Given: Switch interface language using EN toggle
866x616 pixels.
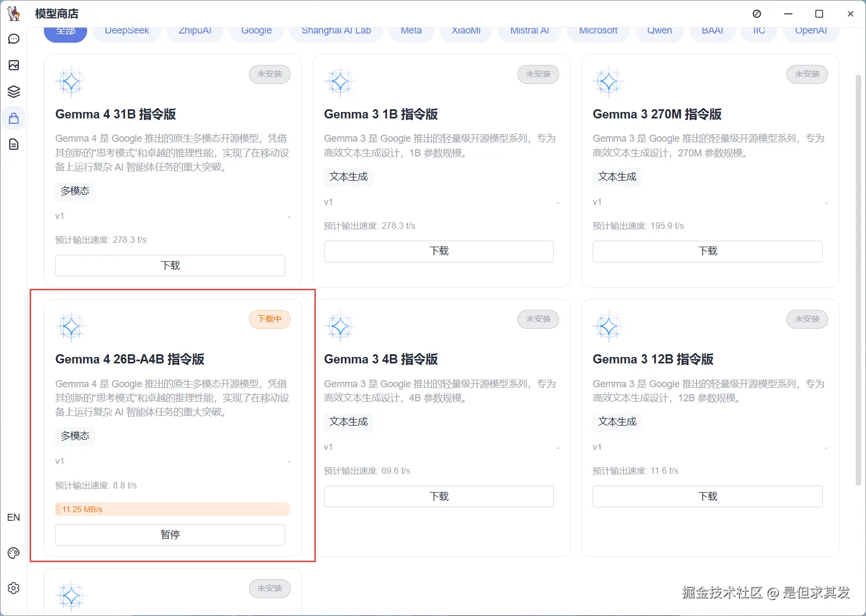Looking at the screenshot, I should tap(14, 518).
